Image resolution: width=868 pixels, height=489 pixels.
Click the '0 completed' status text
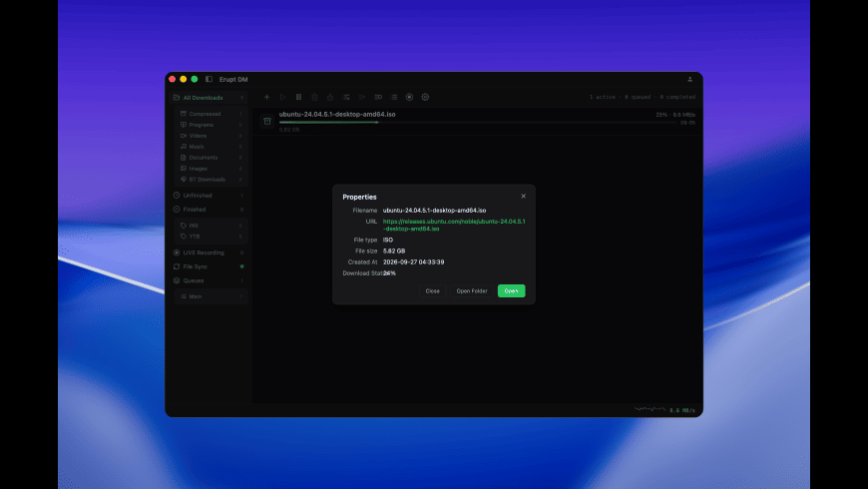click(677, 97)
